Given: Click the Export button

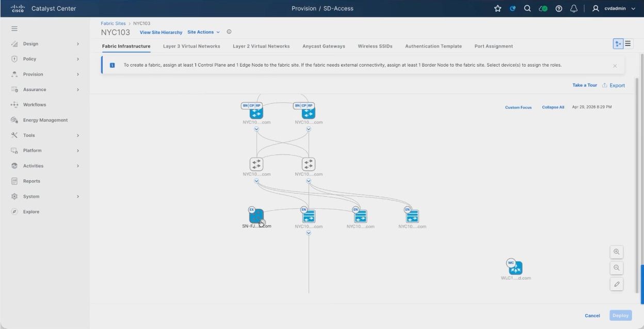Looking at the screenshot, I should [x=614, y=85].
